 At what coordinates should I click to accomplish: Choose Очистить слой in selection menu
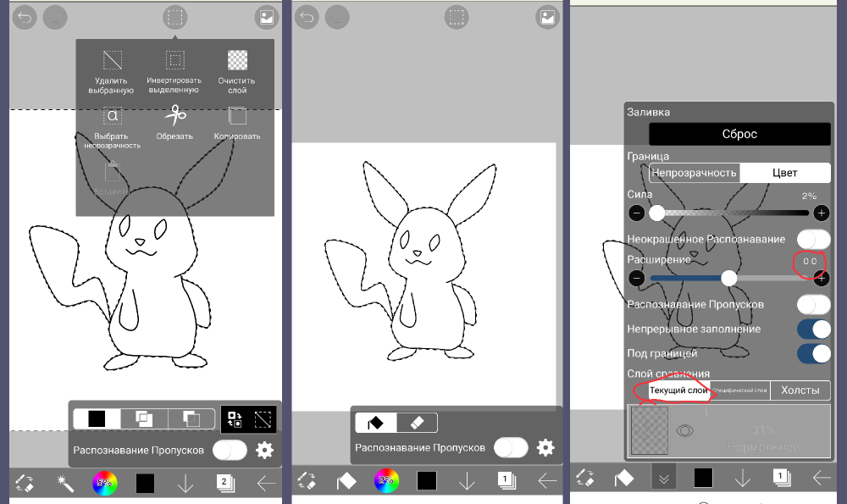tap(236, 72)
